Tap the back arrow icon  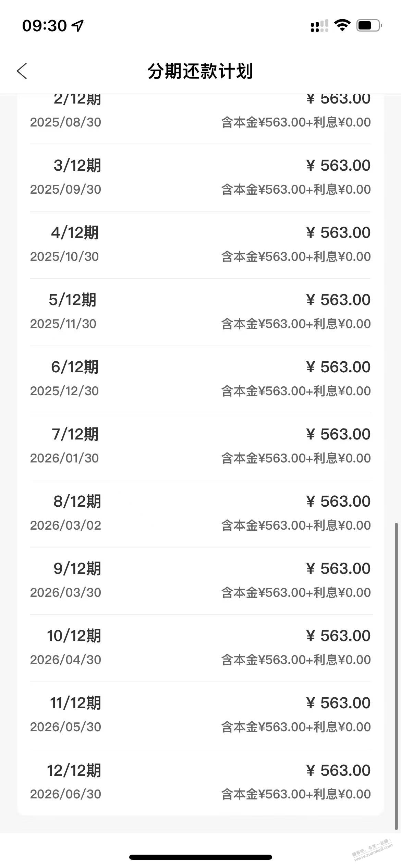click(x=22, y=71)
